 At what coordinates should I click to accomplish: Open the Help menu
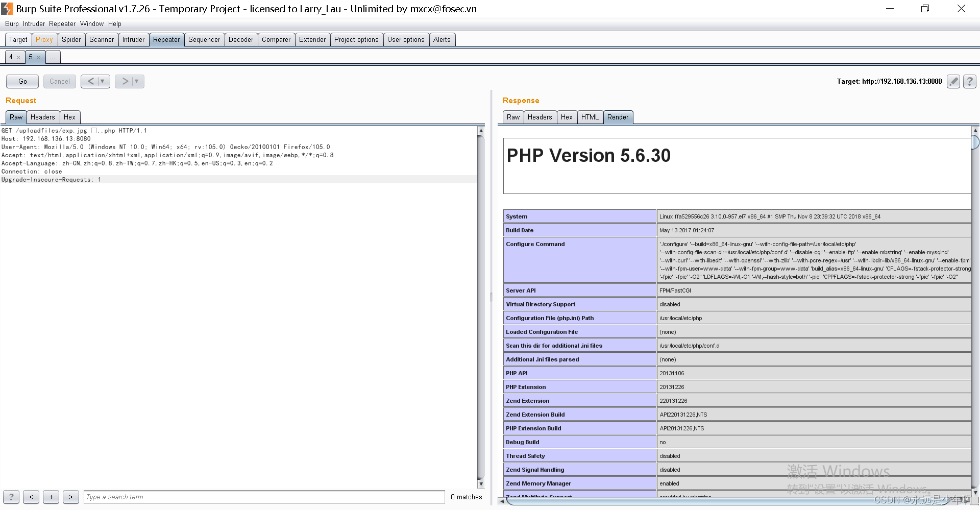[x=115, y=24]
